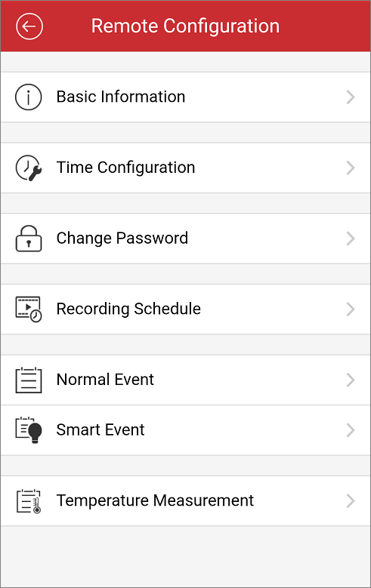Go back using the arrow icon
Screen dimensions: 371x588
pos(29,26)
